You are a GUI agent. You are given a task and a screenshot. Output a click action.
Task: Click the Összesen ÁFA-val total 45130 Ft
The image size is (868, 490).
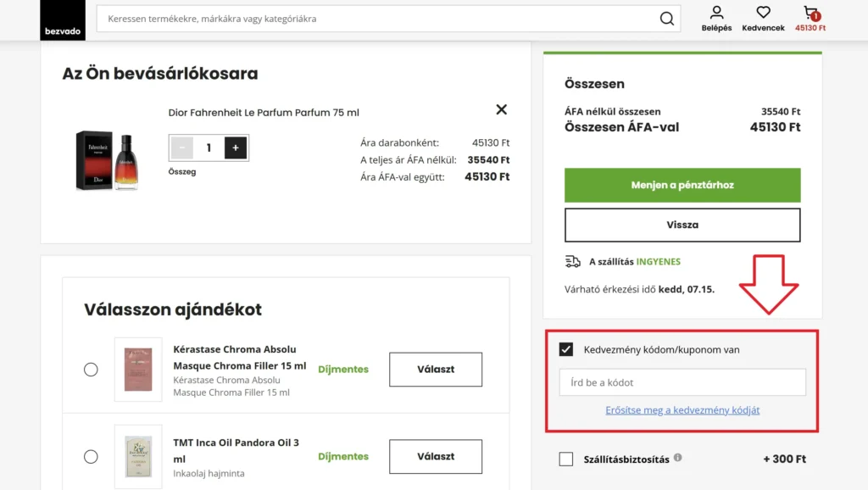coord(775,127)
